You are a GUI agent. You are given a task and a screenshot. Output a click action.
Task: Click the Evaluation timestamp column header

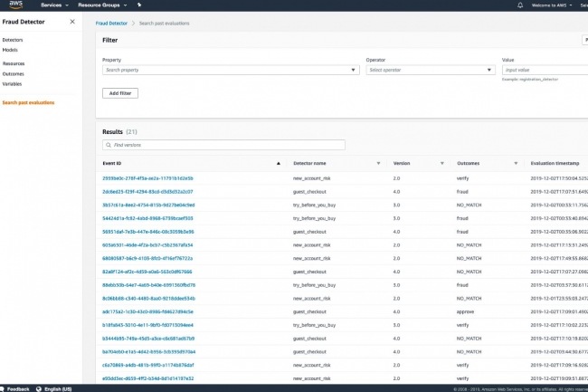tap(555, 164)
